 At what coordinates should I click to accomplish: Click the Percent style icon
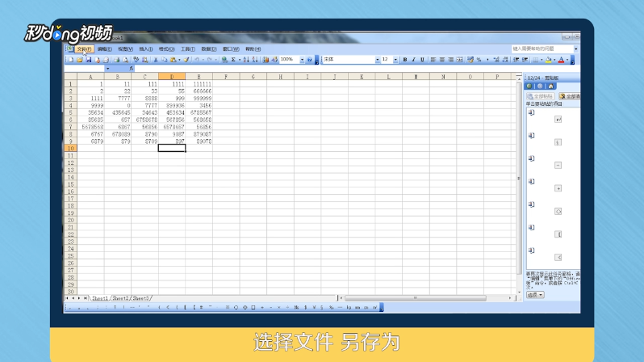click(x=479, y=60)
